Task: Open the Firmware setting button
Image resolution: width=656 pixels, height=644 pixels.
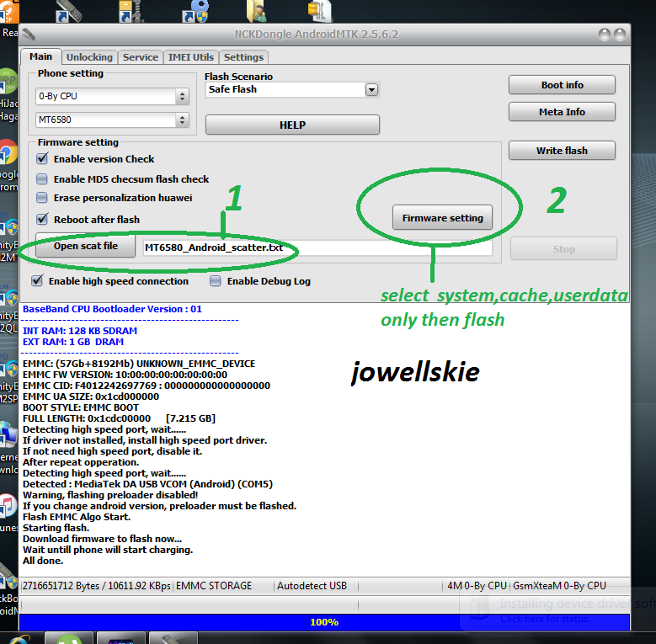Action: [443, 217]
